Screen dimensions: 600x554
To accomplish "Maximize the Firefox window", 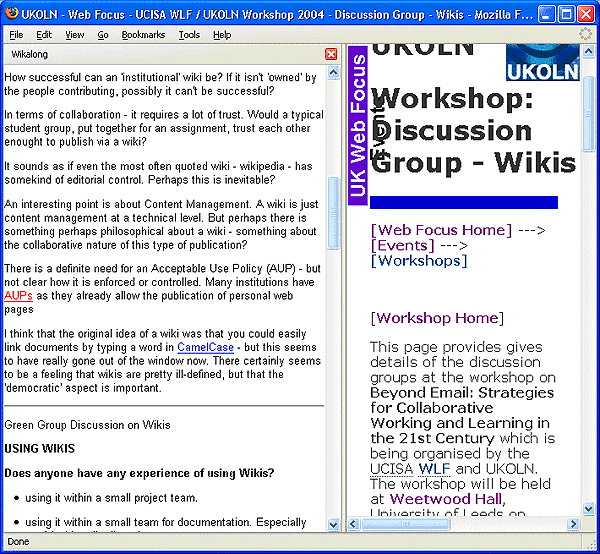I will coord(566,14).
